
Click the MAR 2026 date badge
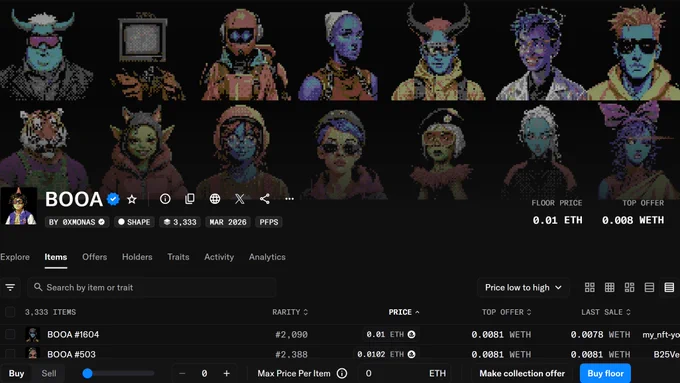228,222
